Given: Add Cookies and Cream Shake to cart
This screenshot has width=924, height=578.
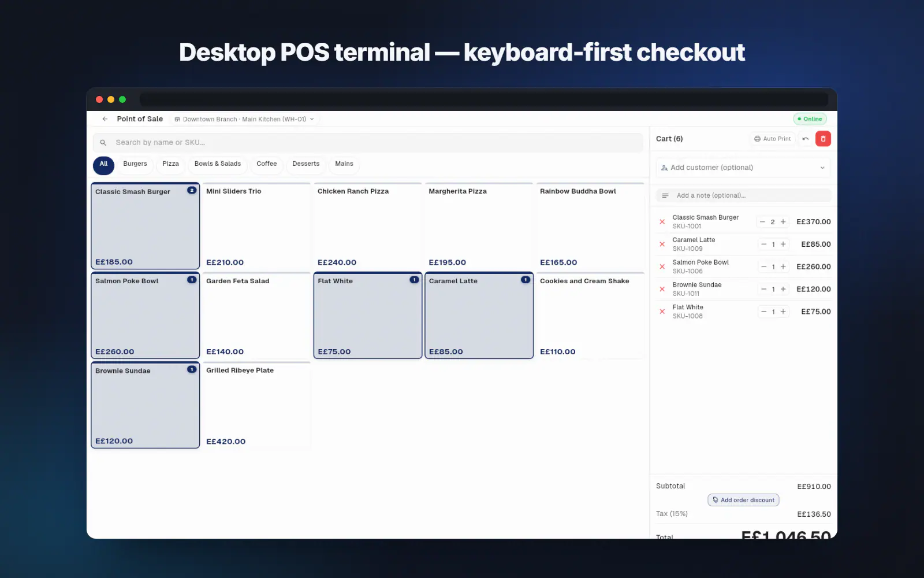Looking at the screenshot, I should [x=590, y=316].
